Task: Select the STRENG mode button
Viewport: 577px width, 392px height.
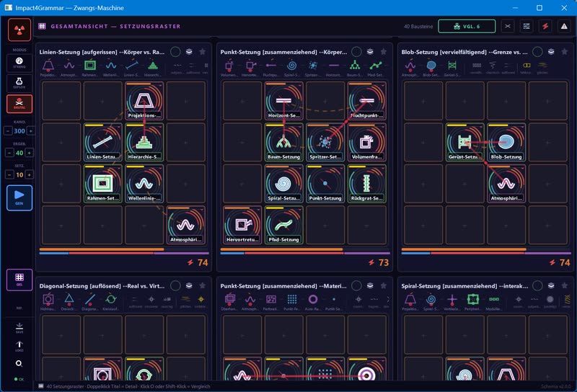Action: (19, 63)
